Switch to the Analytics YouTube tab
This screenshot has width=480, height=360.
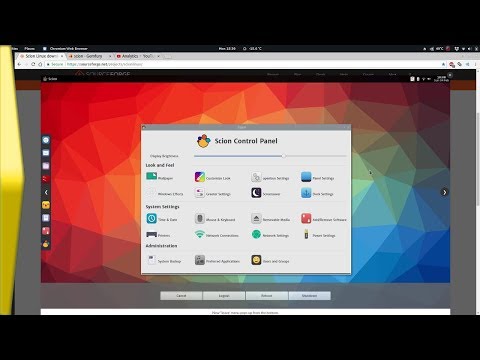point(138,56)
